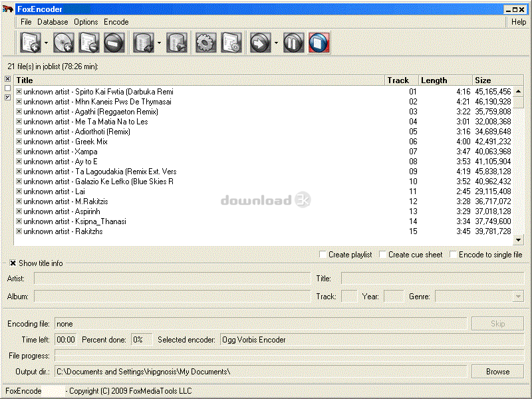
Task: Click the Output dir path field
Action: [x=261, y=372]
